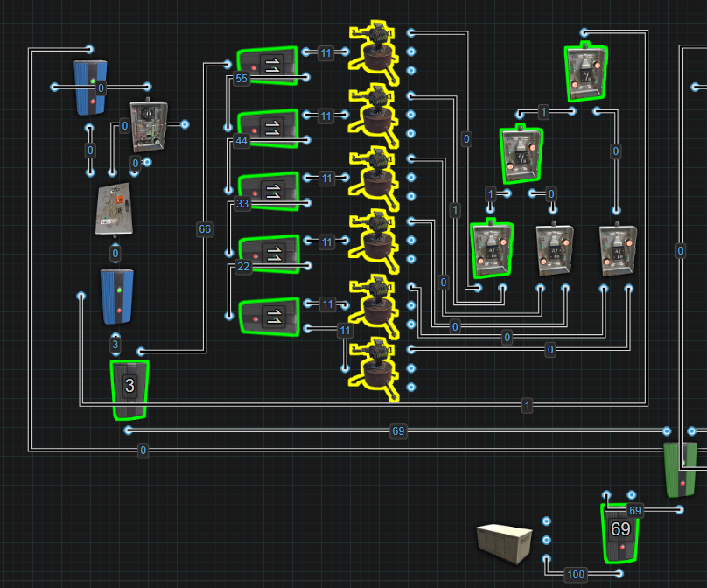Select the green device at the right edge

pos(681,469)
